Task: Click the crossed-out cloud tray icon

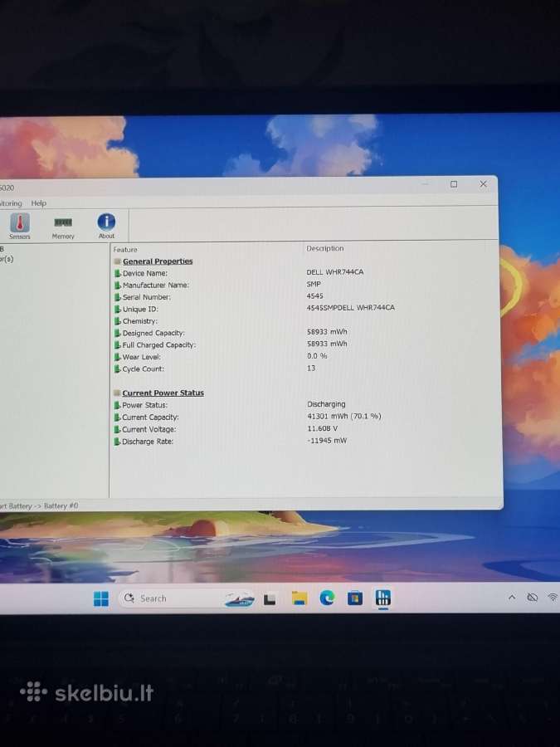Action: click(x=533, y=597)
